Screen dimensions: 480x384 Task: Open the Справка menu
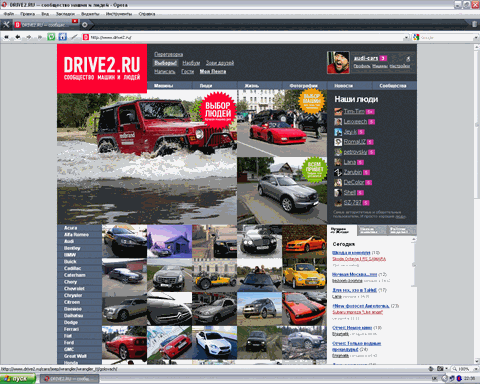147,14
